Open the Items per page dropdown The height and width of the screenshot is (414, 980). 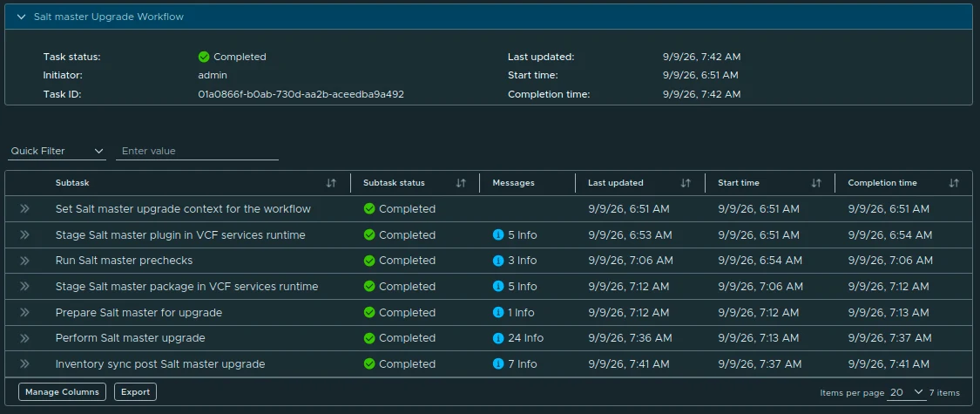906,393
